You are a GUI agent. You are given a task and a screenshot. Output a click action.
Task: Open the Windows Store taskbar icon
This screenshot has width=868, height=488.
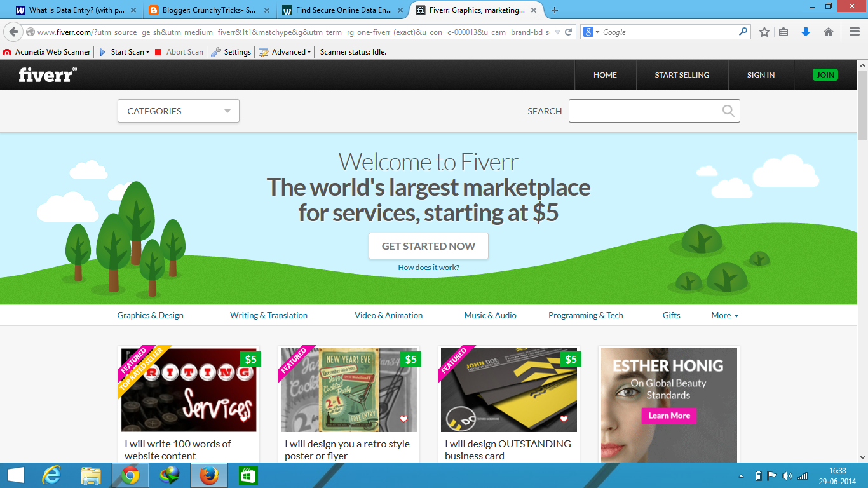tap(248, 475)
